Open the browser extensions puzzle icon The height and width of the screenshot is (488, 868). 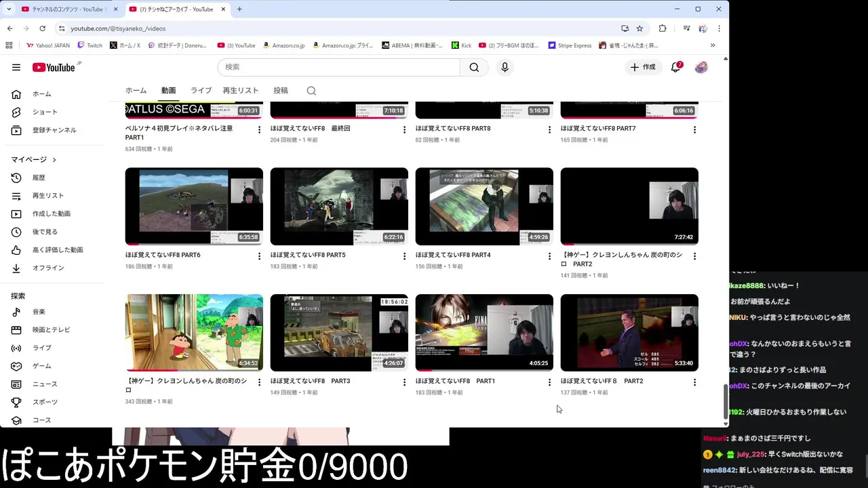point(663,28)
